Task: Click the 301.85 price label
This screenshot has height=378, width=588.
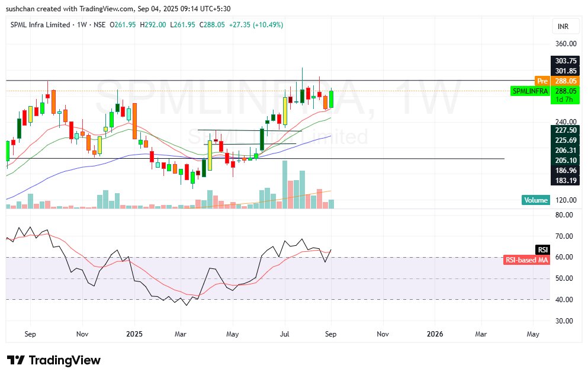Action: click(565, 71)
